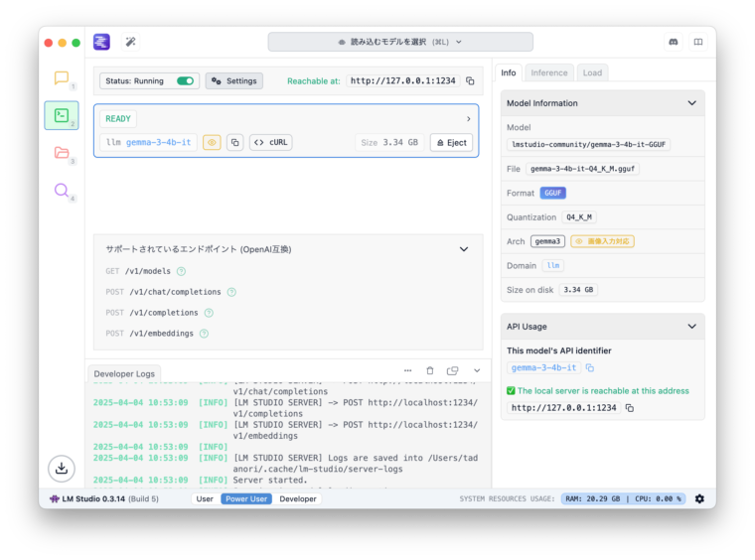Click the lmstudio-community model path

(x=588, y=144)
